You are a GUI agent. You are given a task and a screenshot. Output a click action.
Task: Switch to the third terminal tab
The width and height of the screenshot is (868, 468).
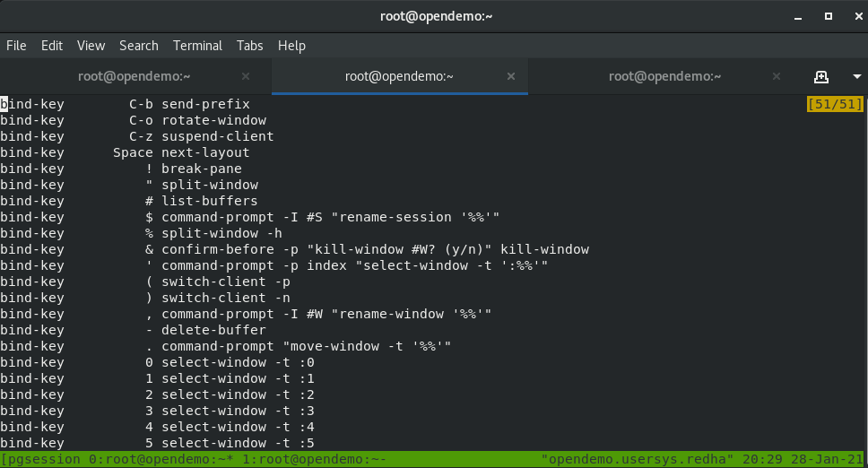pos(664,76)
